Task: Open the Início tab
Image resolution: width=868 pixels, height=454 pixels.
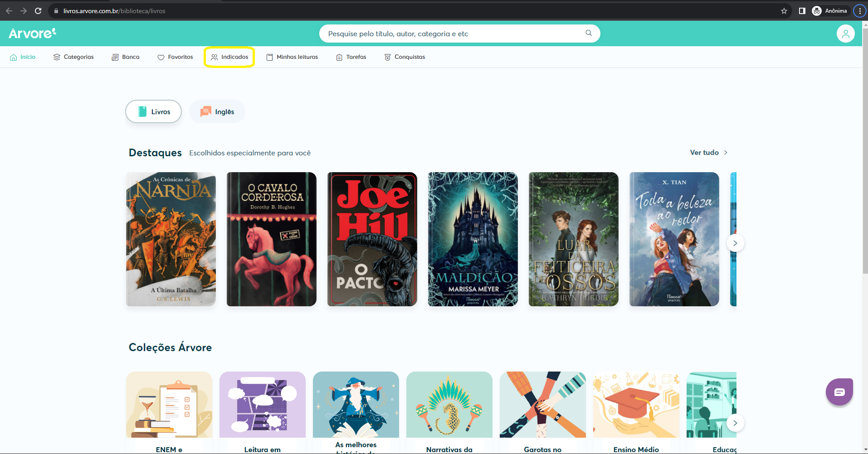Action: 23,57
